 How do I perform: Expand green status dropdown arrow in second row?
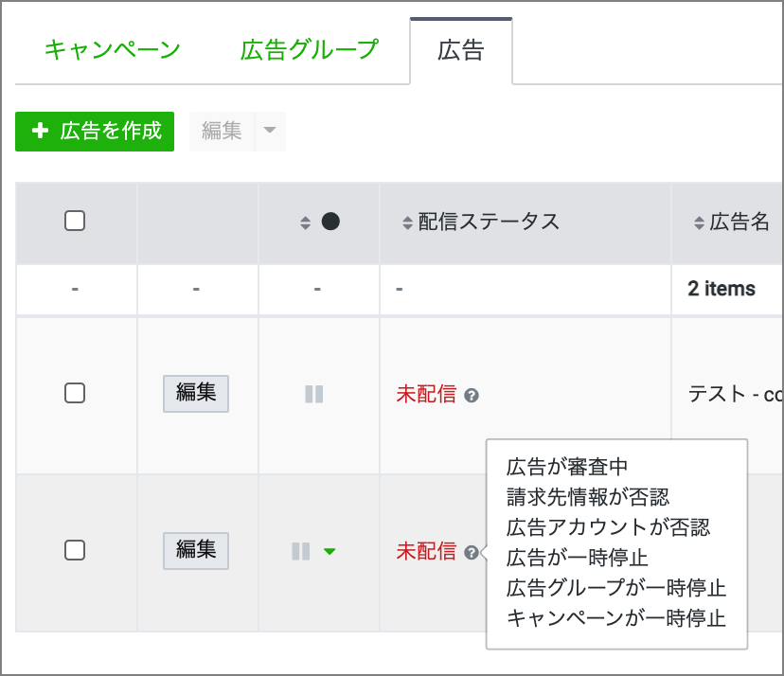(x=329, y=551)
